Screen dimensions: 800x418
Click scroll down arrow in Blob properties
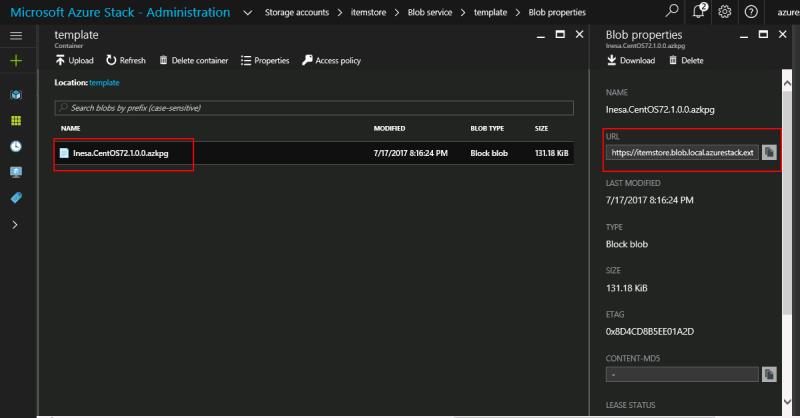[x=787, y=402]
